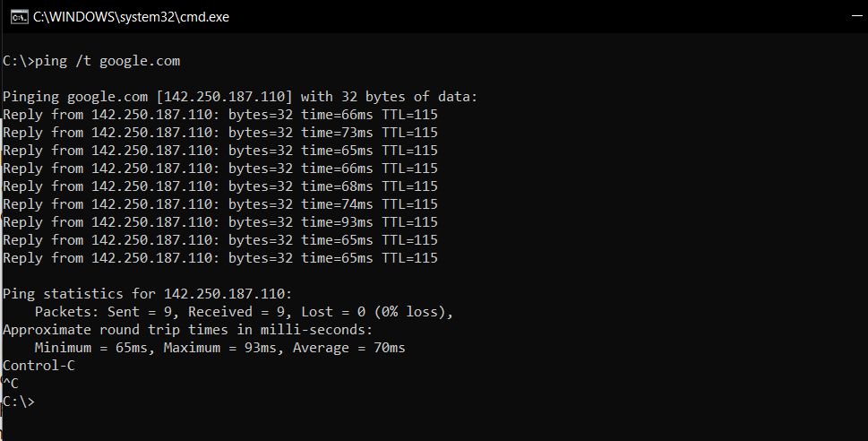The width and height of the screenshot is (868, 441).
Task: Click the 'Average = 70ms' value
Action: (x=353, y=348)
